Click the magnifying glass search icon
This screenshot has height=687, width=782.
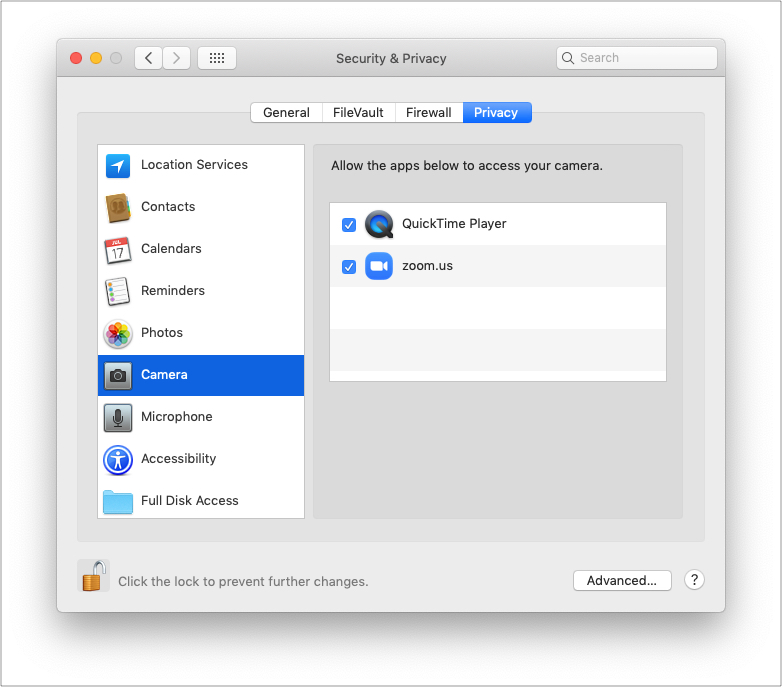568,58
